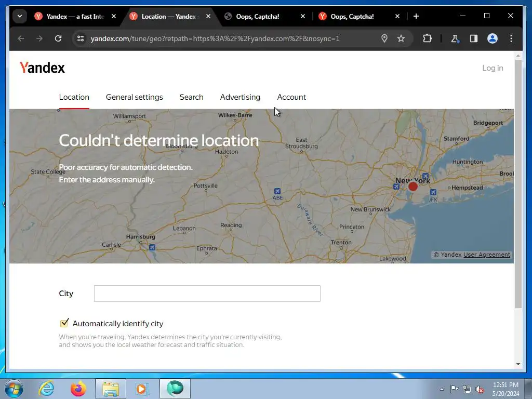Close the last 'Oops, Captcha!' tab

[x=397, y=16]
